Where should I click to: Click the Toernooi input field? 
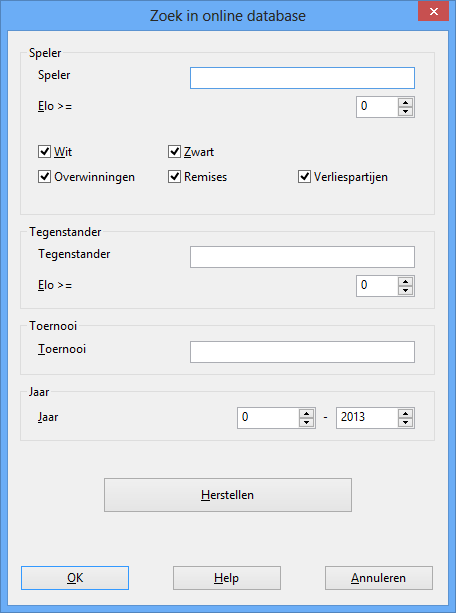(302, 352)
